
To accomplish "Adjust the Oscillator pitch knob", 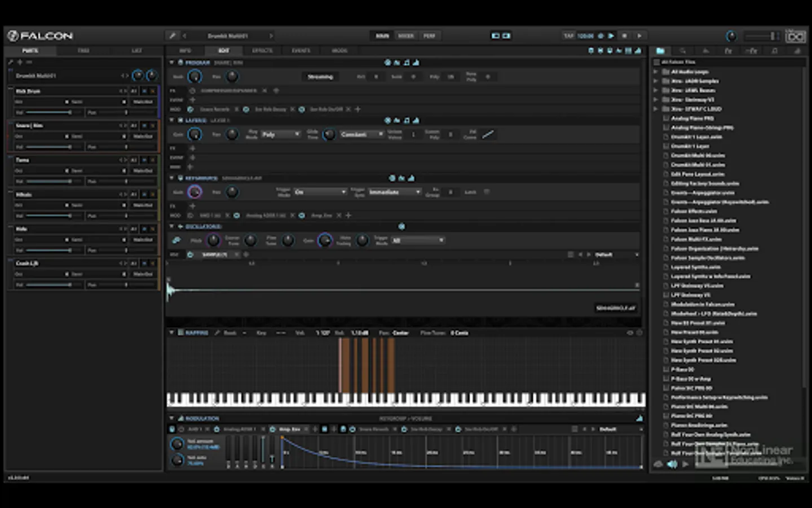I will [x=213, y=240].
